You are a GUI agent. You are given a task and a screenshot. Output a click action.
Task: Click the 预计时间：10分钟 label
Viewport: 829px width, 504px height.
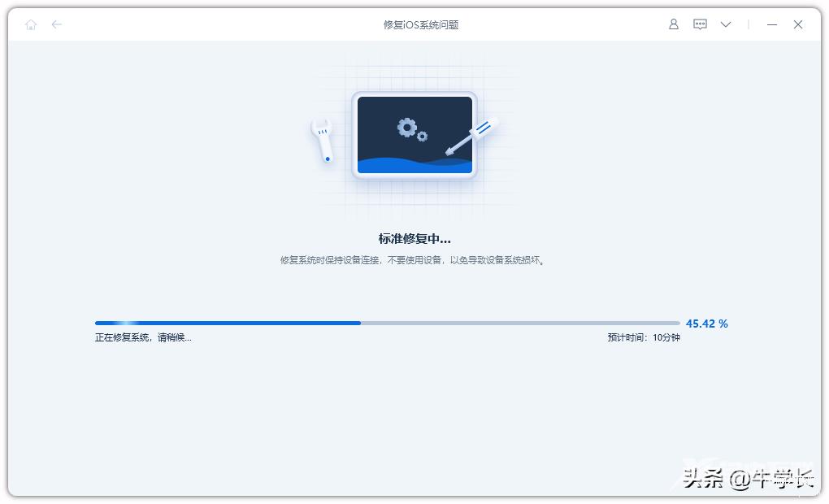pos(644,337)
